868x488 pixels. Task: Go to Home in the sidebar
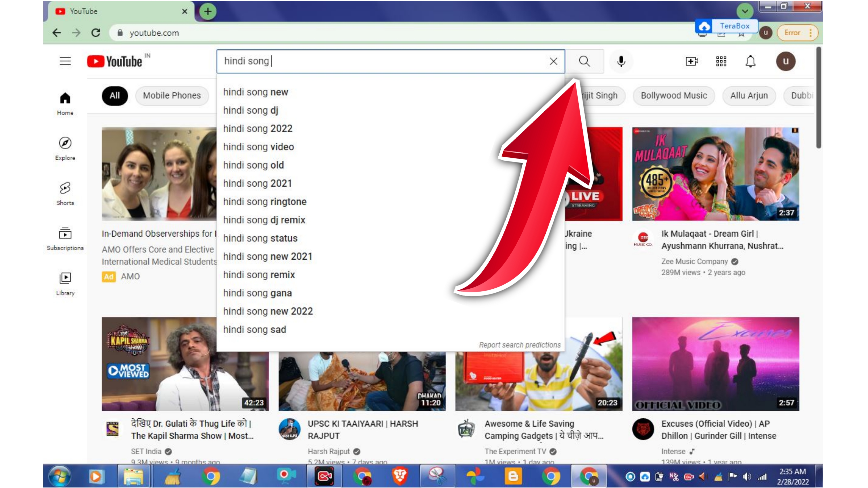65,104
